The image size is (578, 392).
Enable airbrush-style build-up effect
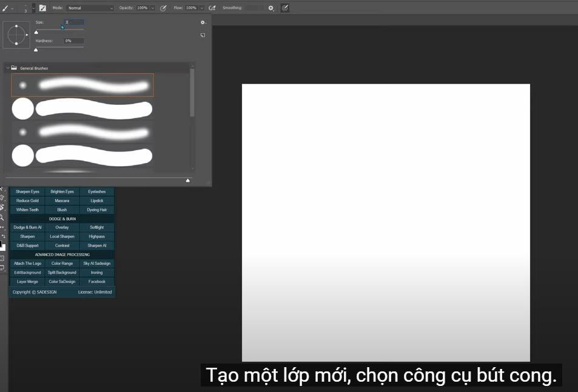point(212,8)
